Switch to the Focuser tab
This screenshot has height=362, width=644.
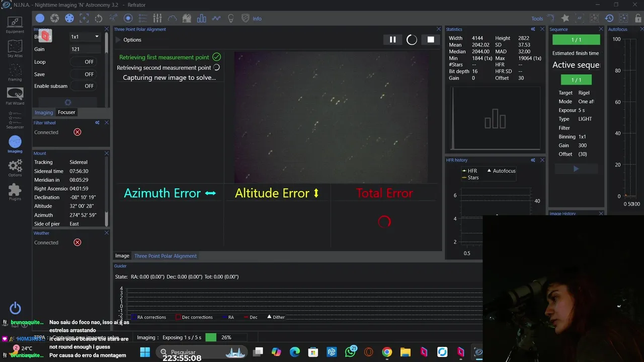coord(66,112)
